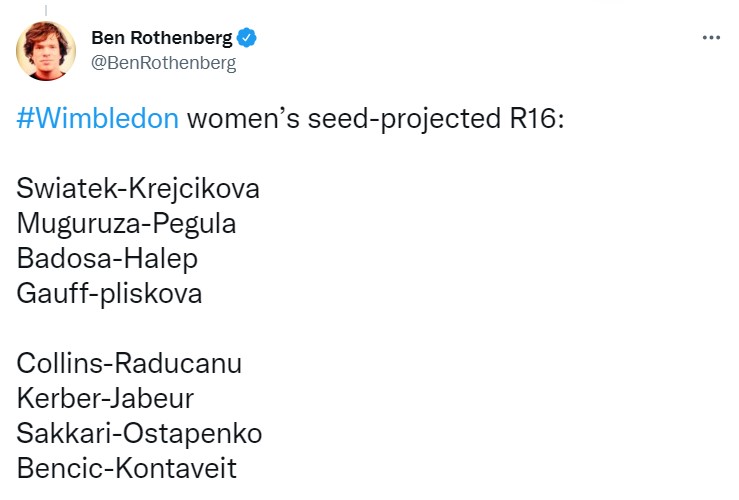Image resolution: width=739 pixels, height=500 pixels.
Task: Click the name Gauff in the tweet
Action: coord(48,294)
